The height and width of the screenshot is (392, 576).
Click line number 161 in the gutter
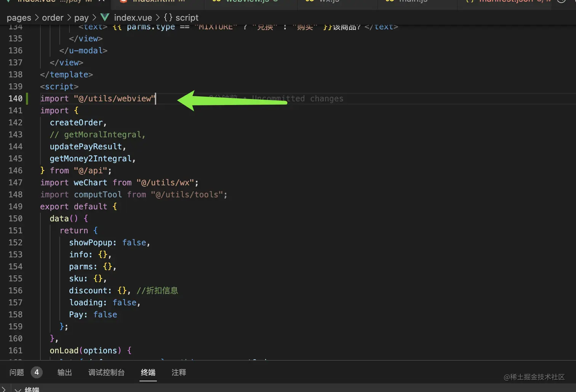coord(15,350)
